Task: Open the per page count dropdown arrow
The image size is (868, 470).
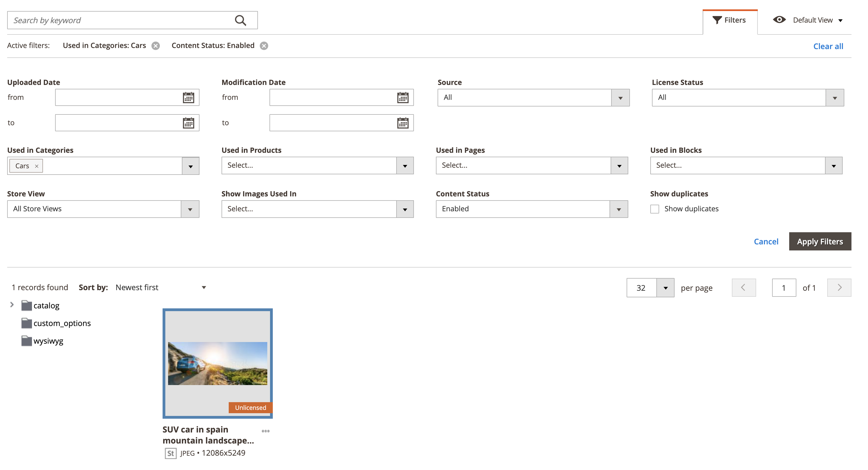Action: pyautogui.click(x=665, y=288)
